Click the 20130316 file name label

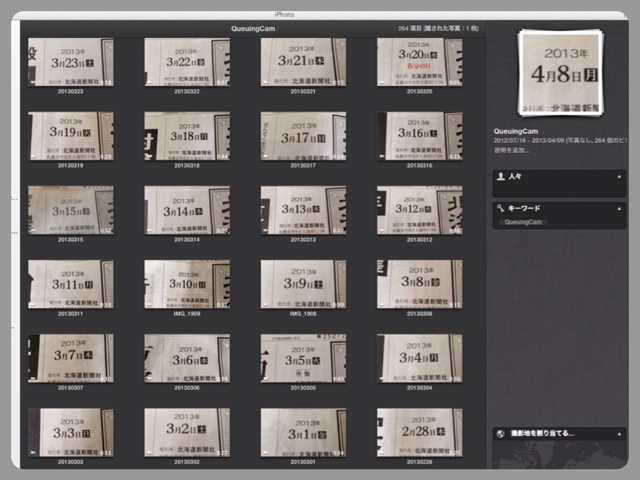(x=420, y=165)
